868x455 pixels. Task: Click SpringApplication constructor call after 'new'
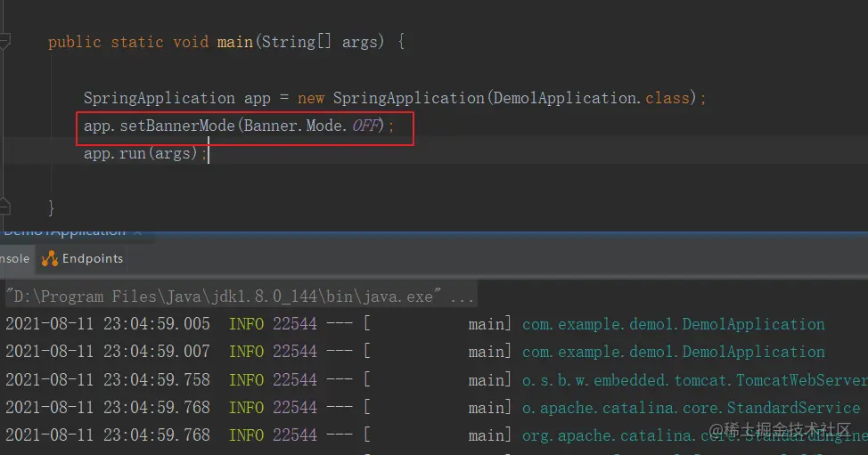click(x=408, y=99)
